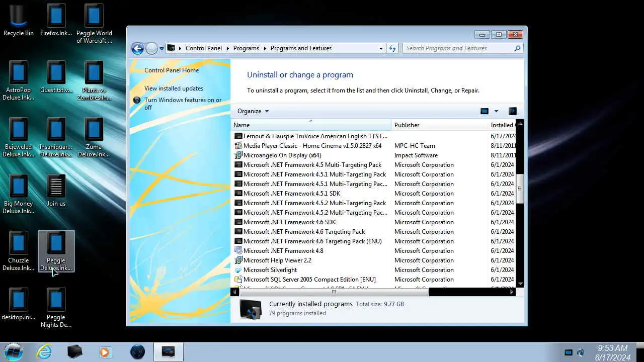Open Internet Explorer from the taskbar
The width and height of the screenshot is (644, 362).
(x=44, y=351)
